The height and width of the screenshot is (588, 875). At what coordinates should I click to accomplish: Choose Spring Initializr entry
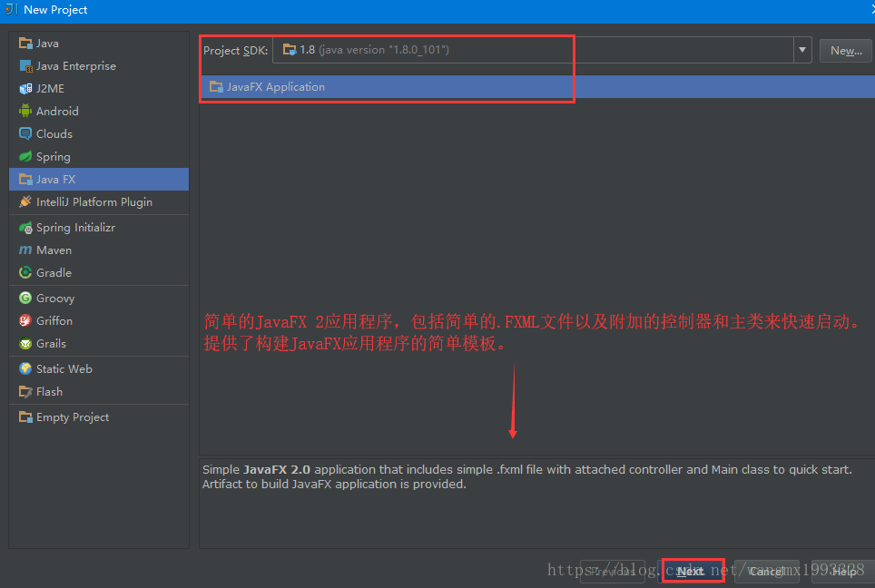pos(99,228)
